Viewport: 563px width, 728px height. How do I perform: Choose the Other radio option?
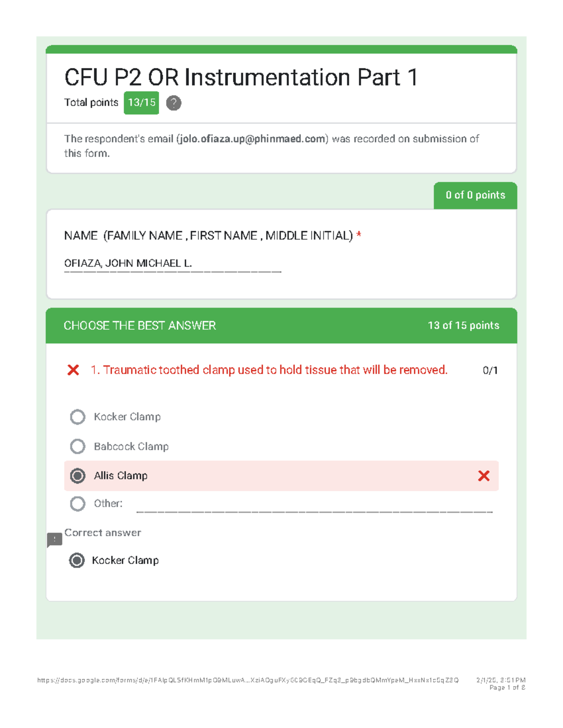[78, 503]
